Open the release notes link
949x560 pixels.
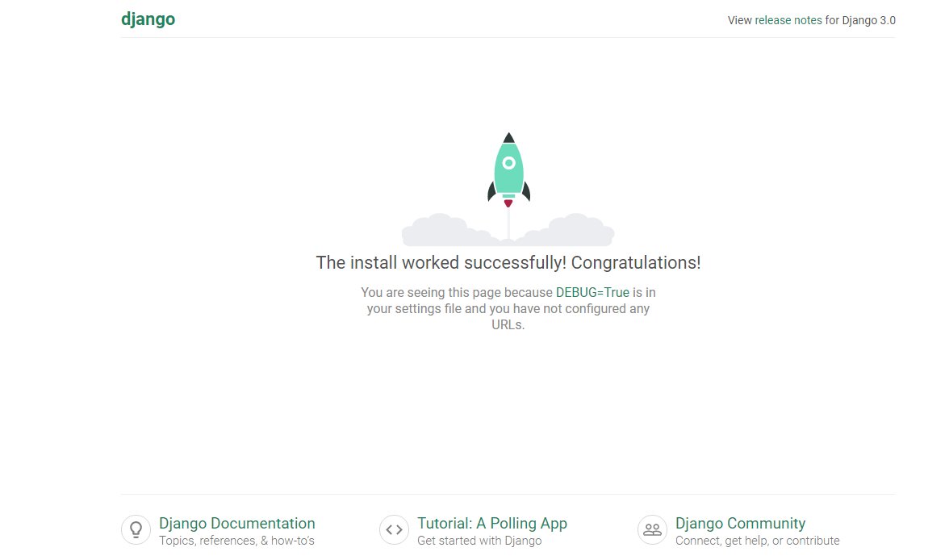pyautogui.click(x=788, y=20)
